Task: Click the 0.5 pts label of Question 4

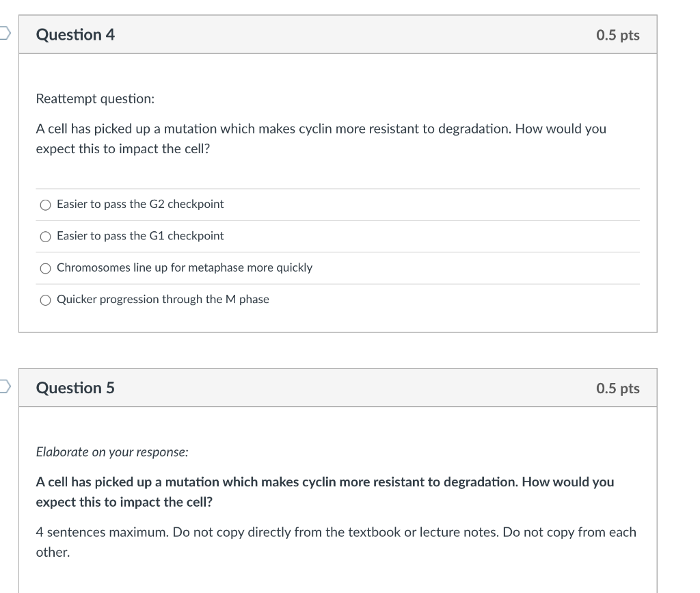Action: click(618, 35)
